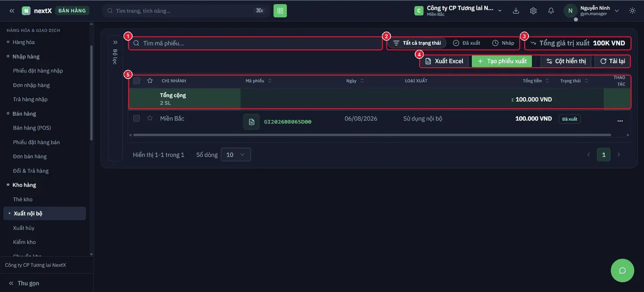Viewport: 644px width, 292px height.
Task: Open three-dot actions menu for Miền Bắc row
Action: click(620, 121)
